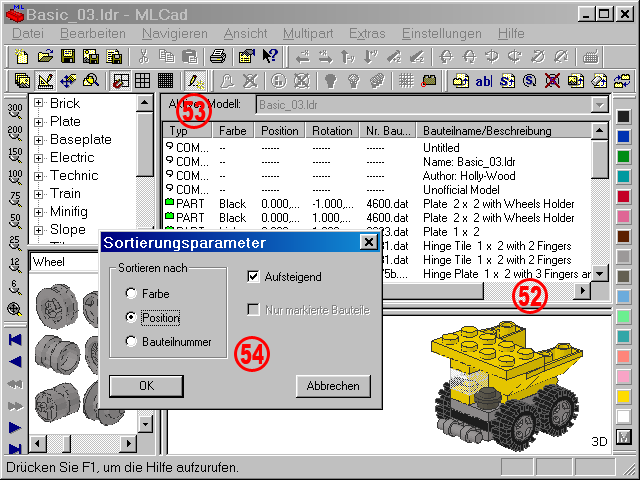
Task: Click the Print icon
Action: [218, 56]
